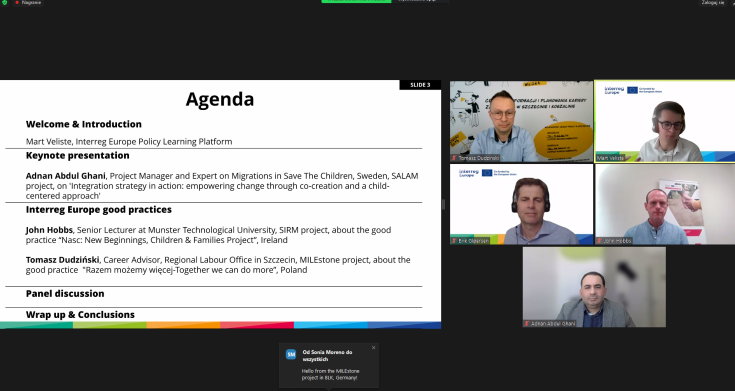The width and height of the screenshot is (735, 391).
Task: Click divider handle between slide and gallery
Action: point(443,204)
